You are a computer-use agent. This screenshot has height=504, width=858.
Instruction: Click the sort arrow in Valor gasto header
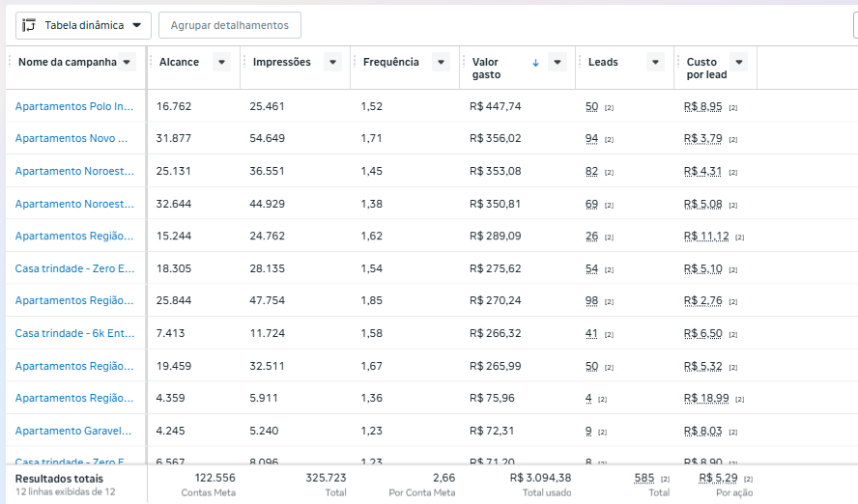tap(535, 63)
